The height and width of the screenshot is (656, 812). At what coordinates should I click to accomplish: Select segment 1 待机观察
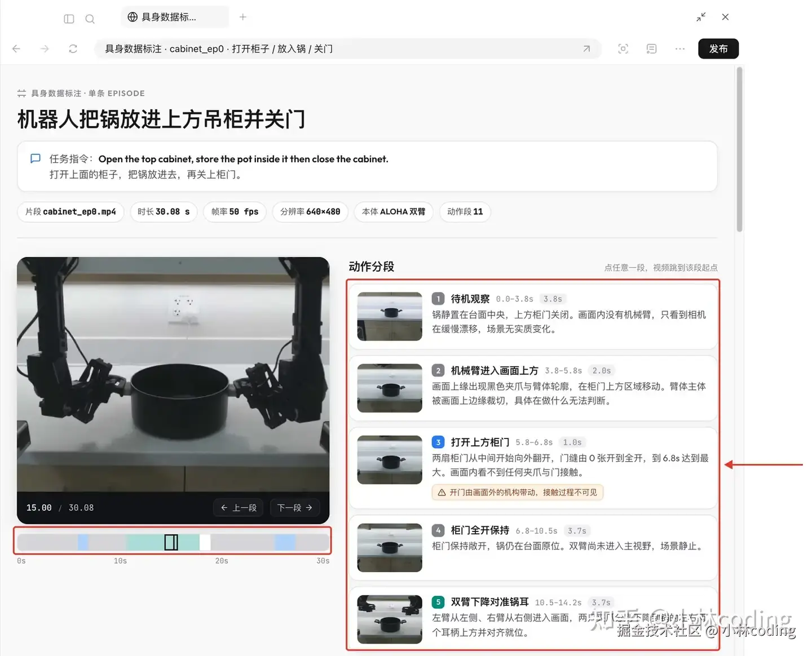[x=533, y=316]
